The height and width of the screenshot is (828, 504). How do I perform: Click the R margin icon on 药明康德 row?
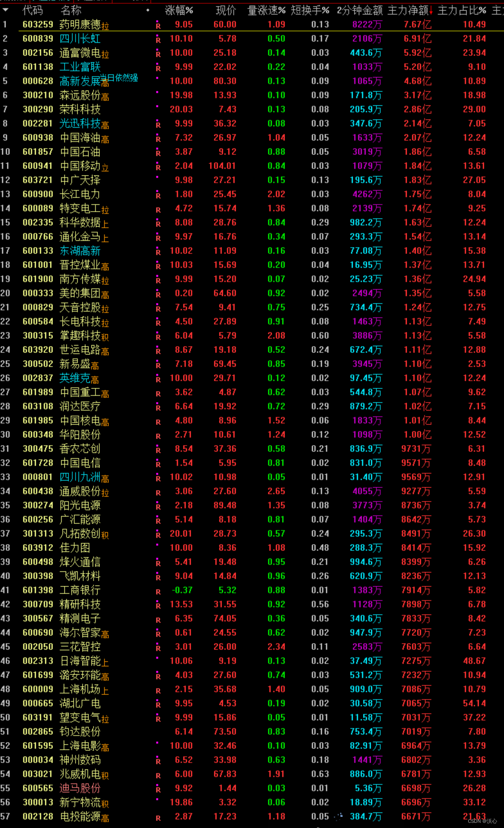pos(158,25)
